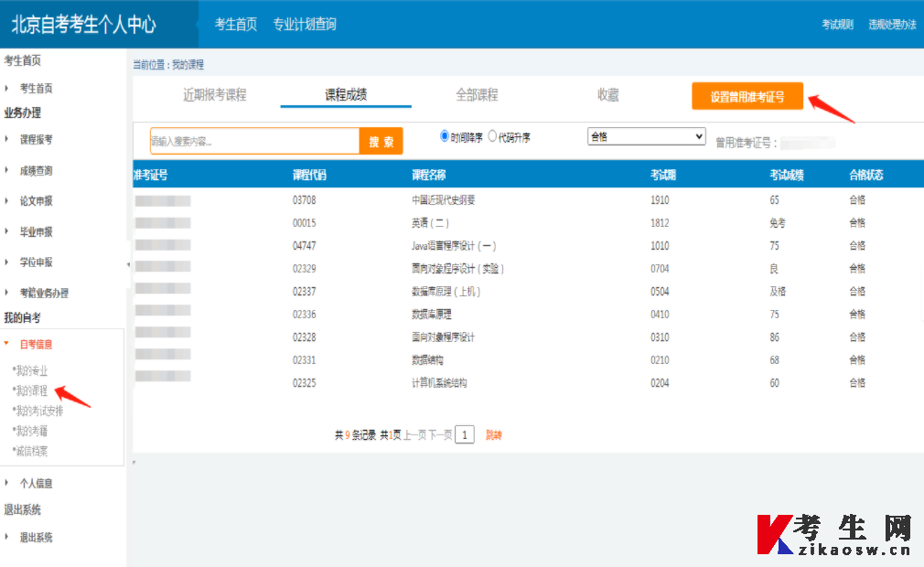
Task: Click the 搜索 button
Action: (381, 141)
